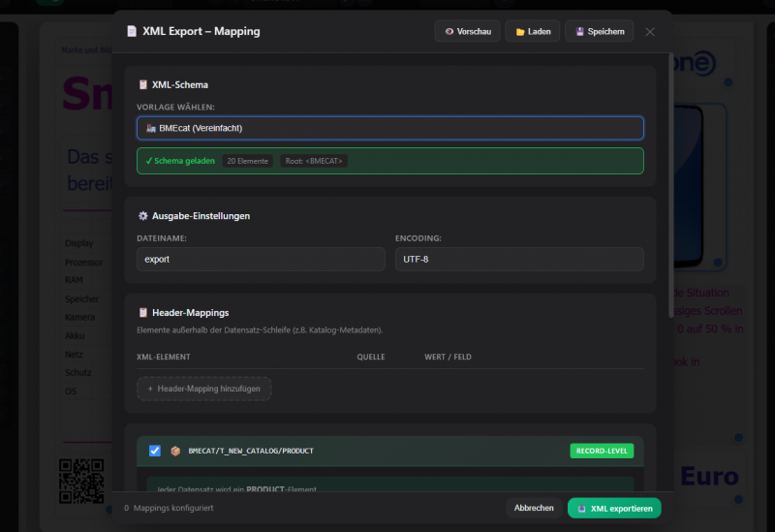Click the folder icon in Laden button

[x=520, y=32]
